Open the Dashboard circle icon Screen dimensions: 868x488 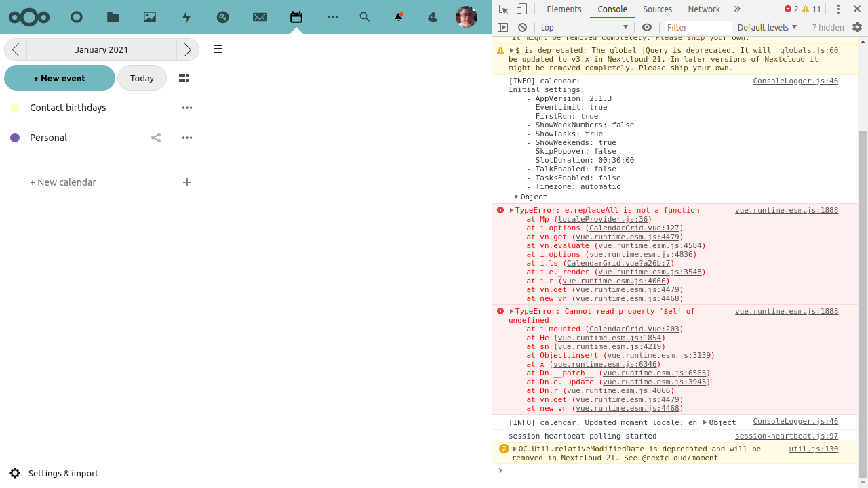coord(77,17)
